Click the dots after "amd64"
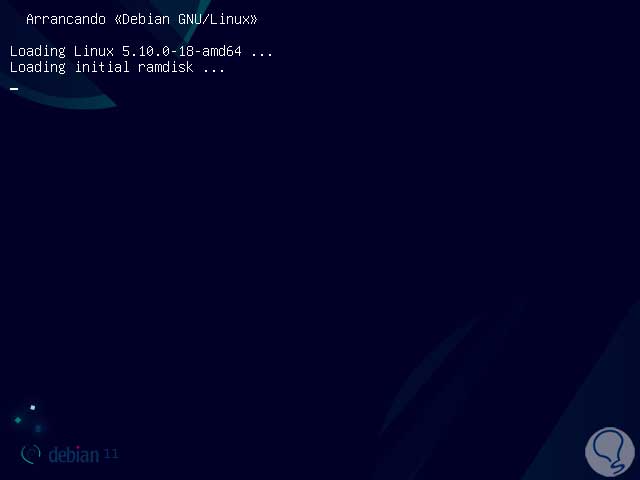Screen dimensions: 640x480 click(262, 54)
